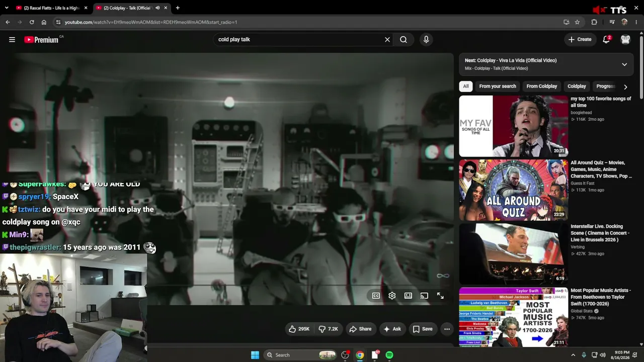The image size is (644, 362).
Task: Open Chrome extensions puzzle icon
Action: pos(594,22)
